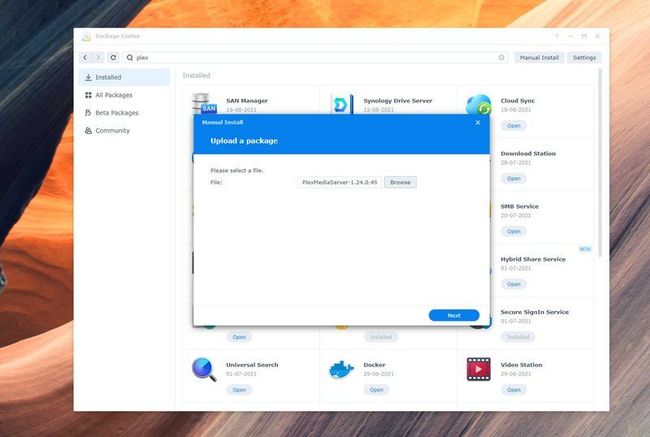Open Download Station package
Screen dimensions: 650x437
pos(514,178)
